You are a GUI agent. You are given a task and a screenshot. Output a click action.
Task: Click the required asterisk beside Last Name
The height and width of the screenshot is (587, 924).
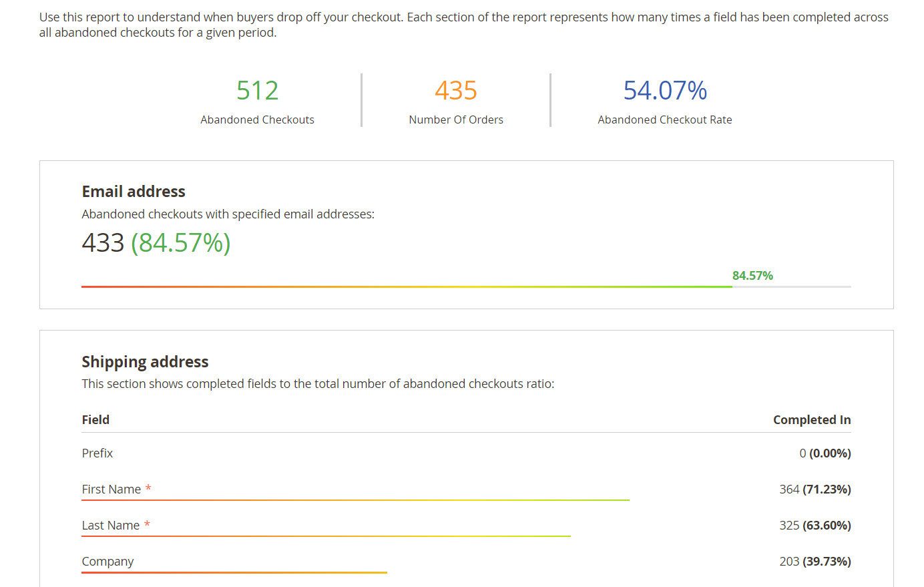click(147, 524)
